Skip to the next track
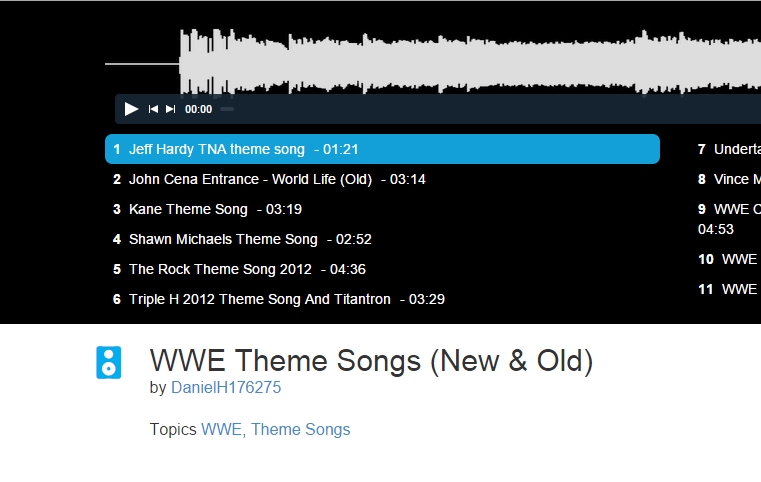The height and width of the screenshot is (482, 761). tap(171, 109)
